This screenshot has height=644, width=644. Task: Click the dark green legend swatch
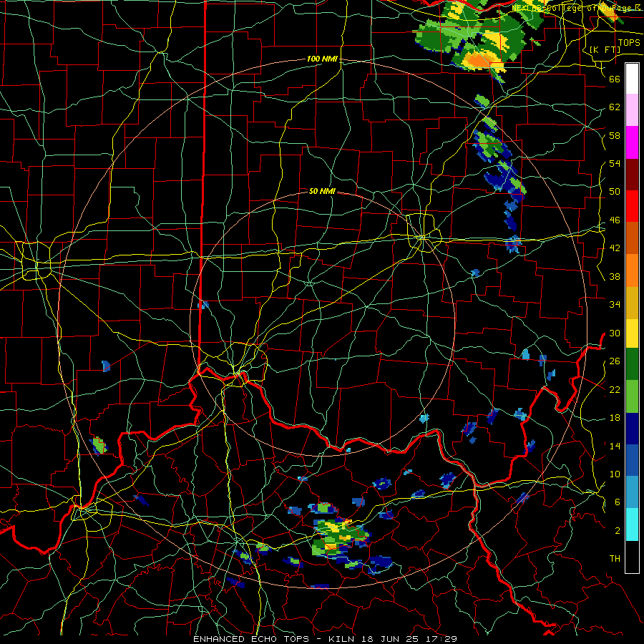pos(632,364)
